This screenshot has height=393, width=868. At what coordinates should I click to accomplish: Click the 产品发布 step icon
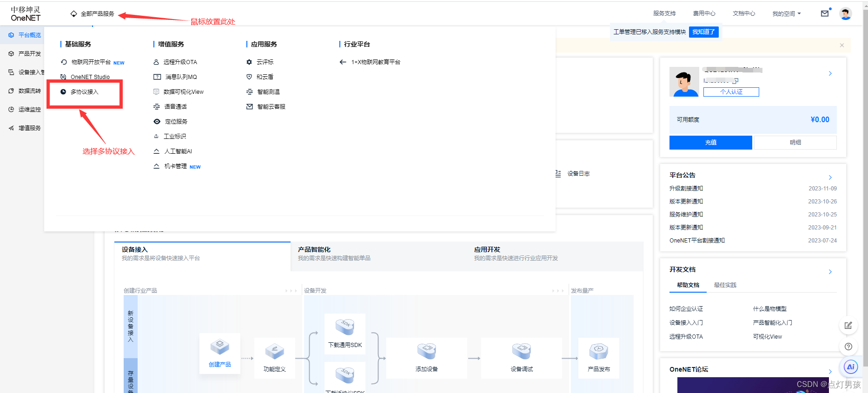click(598, 351)
